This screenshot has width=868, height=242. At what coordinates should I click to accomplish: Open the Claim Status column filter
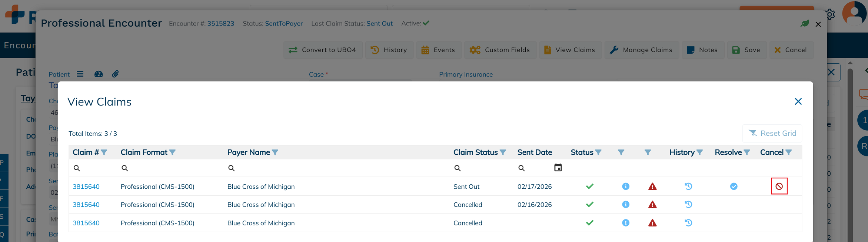tap(503, 152)
